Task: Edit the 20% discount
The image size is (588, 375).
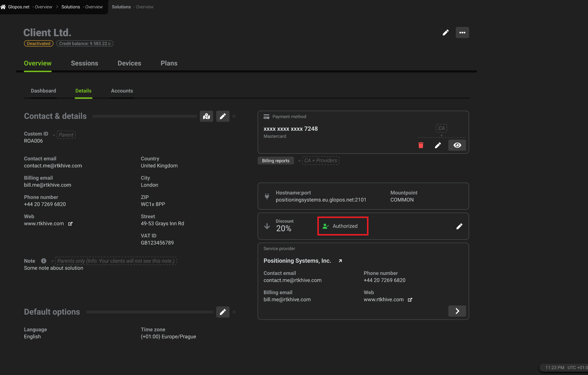Action: (x=460, y=226)
